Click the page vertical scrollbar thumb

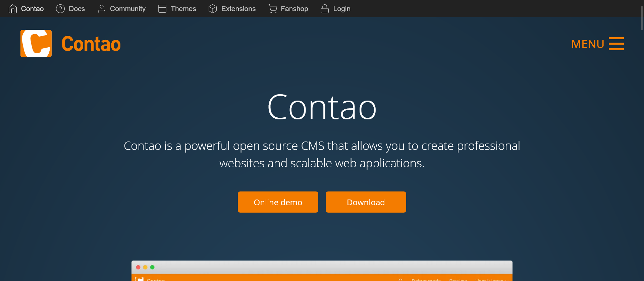coord(642,17)
